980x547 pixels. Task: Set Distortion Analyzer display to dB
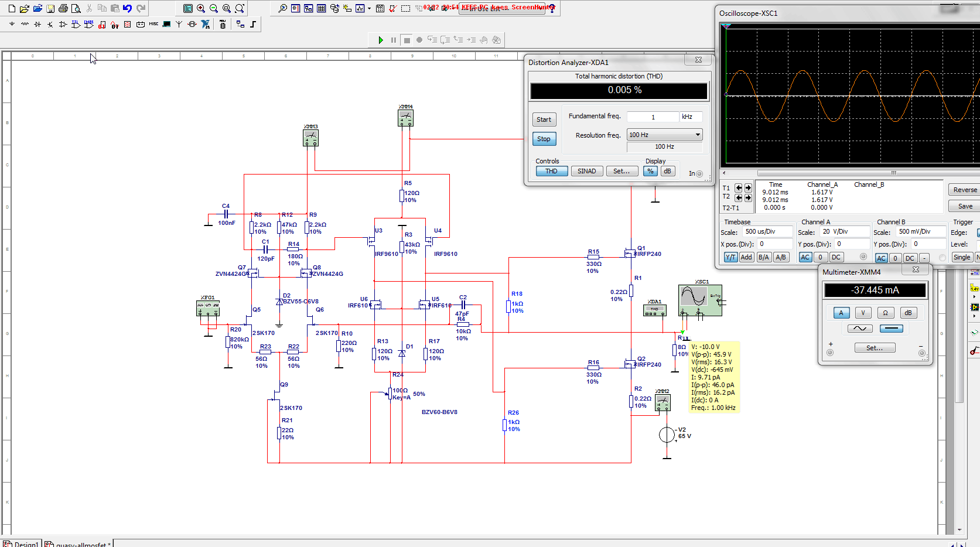pos(667,171)
